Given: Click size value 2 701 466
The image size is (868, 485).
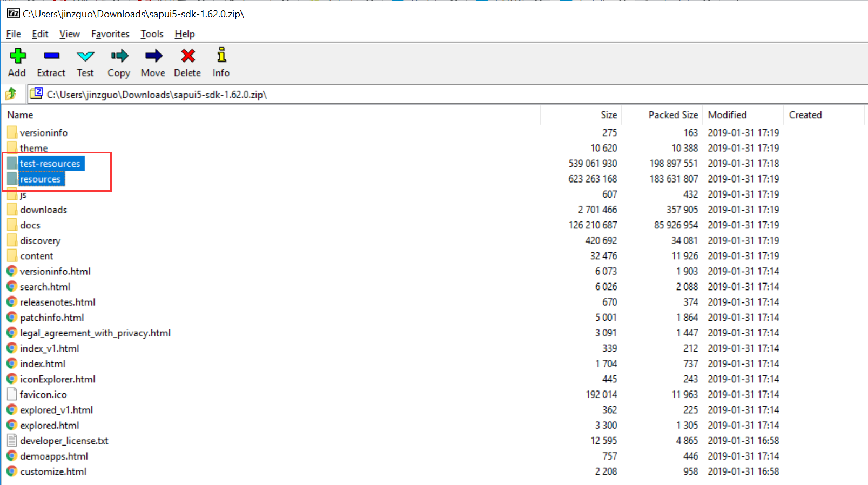Looking at the screenshot, I should [597, 210].
